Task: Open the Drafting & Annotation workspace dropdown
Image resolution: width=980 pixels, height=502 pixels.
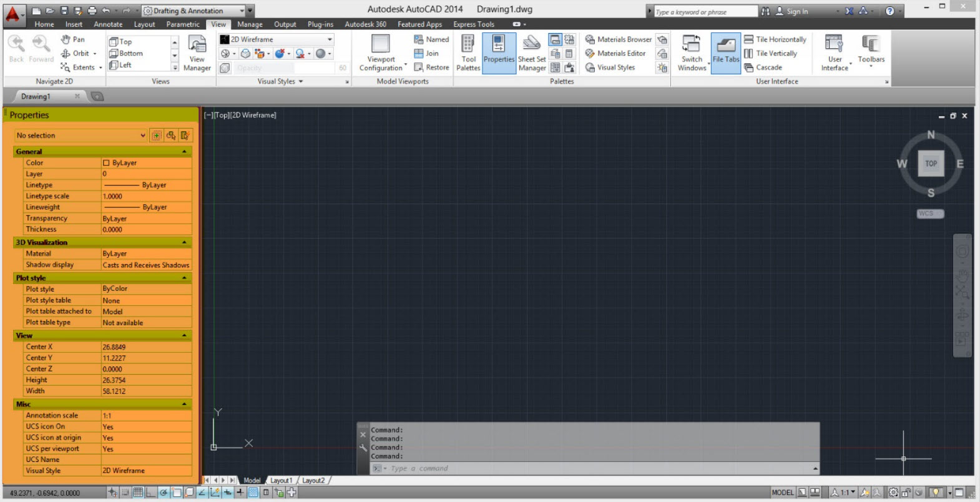Action: [194, 11]
